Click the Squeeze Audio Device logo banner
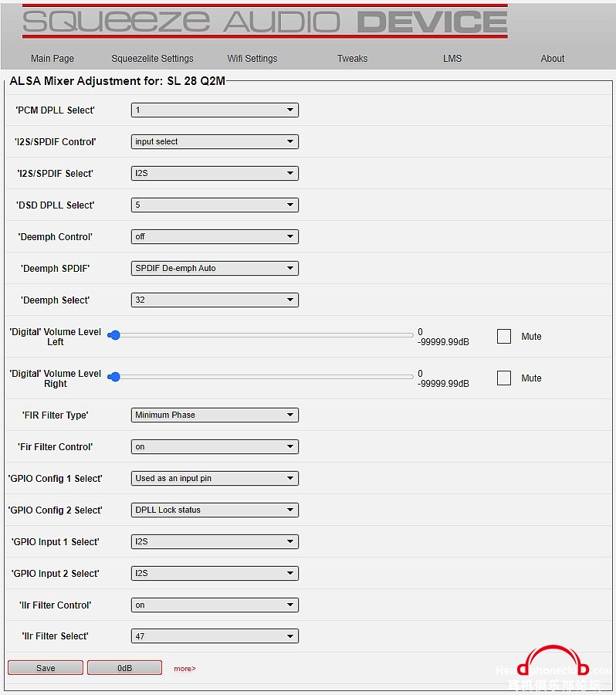 [265, 22]
